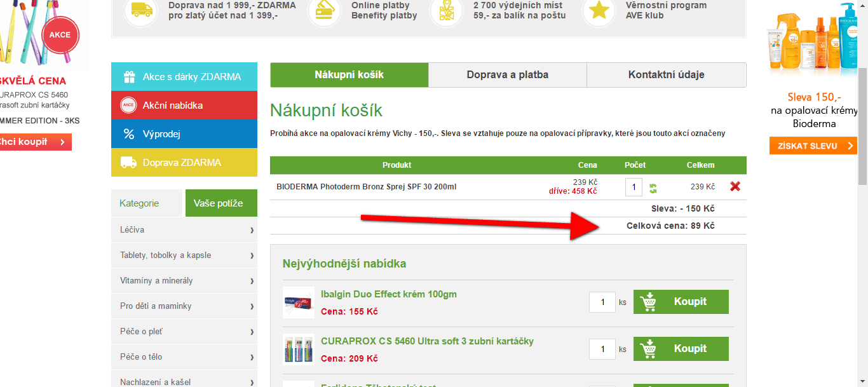Go to Kontaktní údaje tab
This screenshot has height=387, width=868.
pyautogui.click(x=667, y=75)
